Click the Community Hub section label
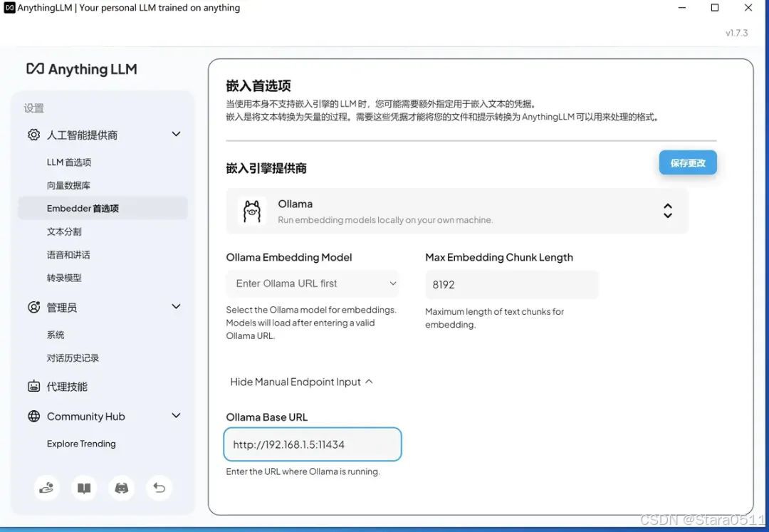This screenshot has width=769, height=532. 86,417
